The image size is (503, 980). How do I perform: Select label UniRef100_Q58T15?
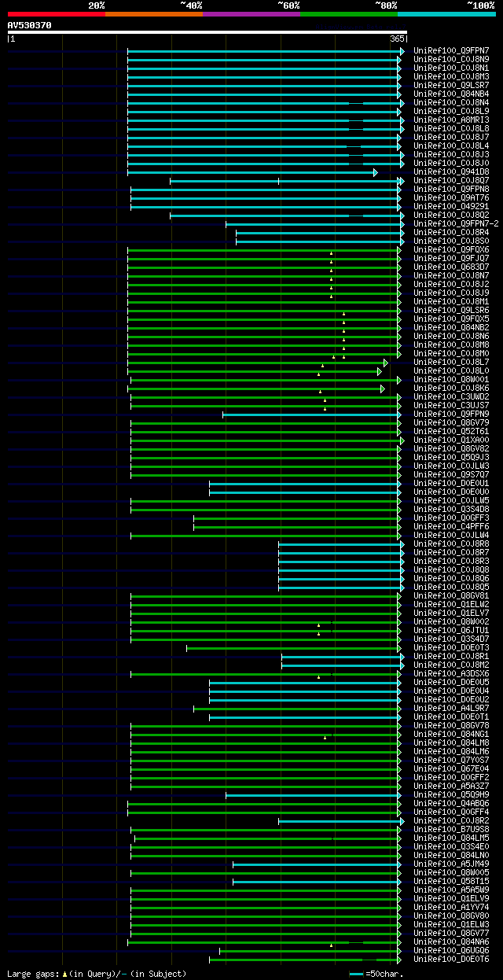pyautogui.click(x=451, y=882)
